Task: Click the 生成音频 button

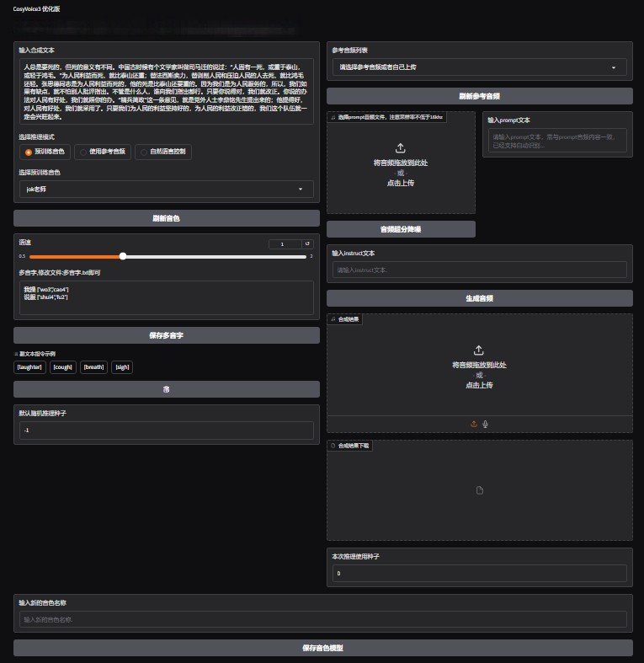Action: pyautogui.click(x=479, y=297)
